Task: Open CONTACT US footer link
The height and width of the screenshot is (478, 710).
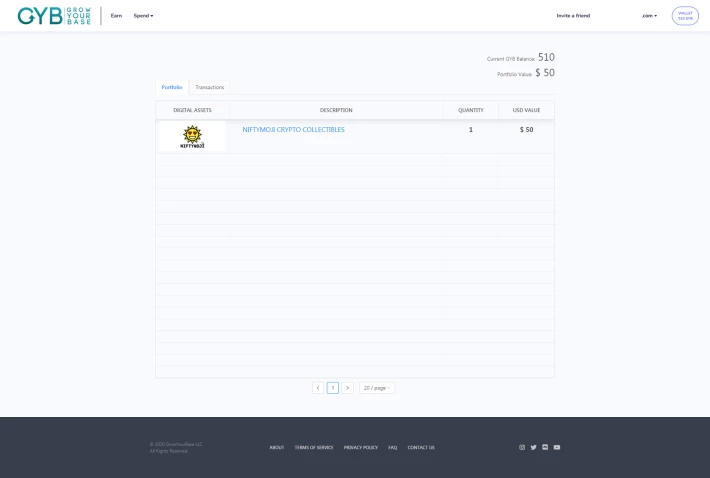Action: (x=421, y=448)
